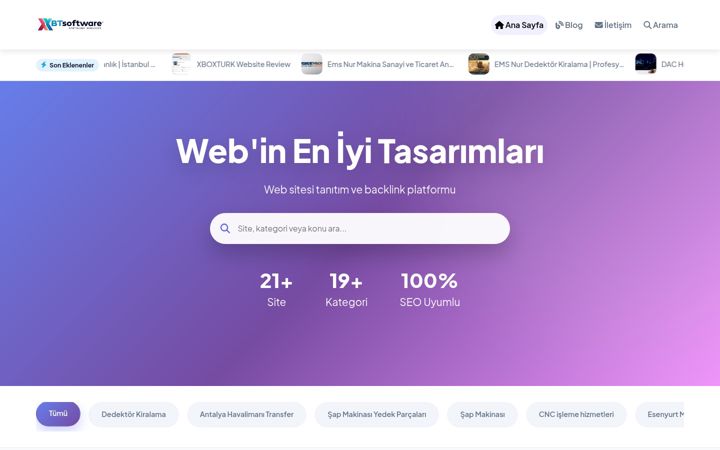Click the 21+ Site statistic
Viewport: 720px width, 450px height.
276,290
